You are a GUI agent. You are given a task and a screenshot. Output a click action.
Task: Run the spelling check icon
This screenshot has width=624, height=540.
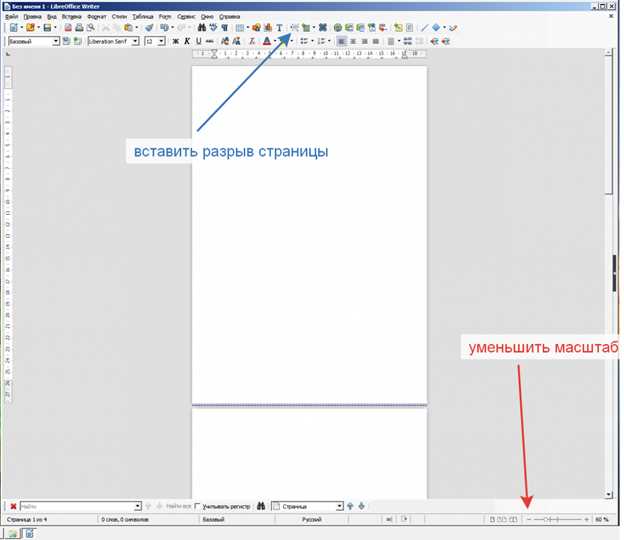(213, 28)
